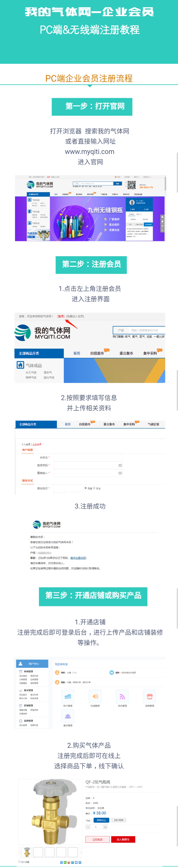The height and width of the screenshot is (868, 178).
Task: Open the 知道管理 speaker icon
Action: click(95, 696)
